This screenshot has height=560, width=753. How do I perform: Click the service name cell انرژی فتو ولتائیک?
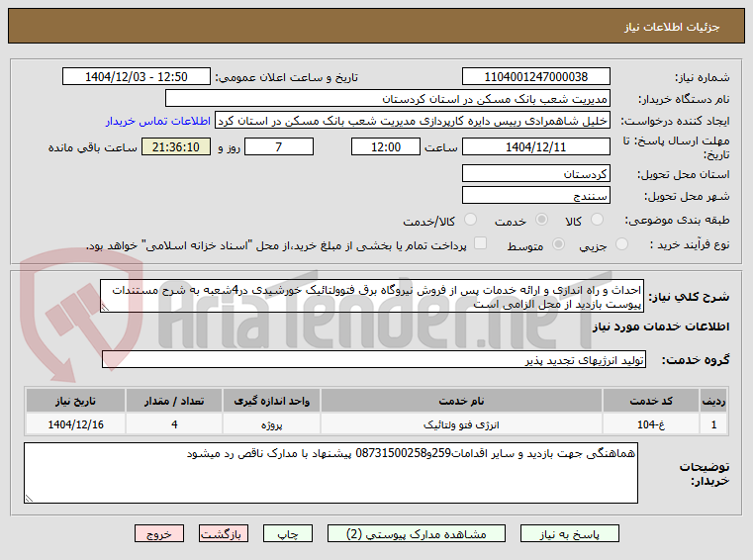pos(461,424)
